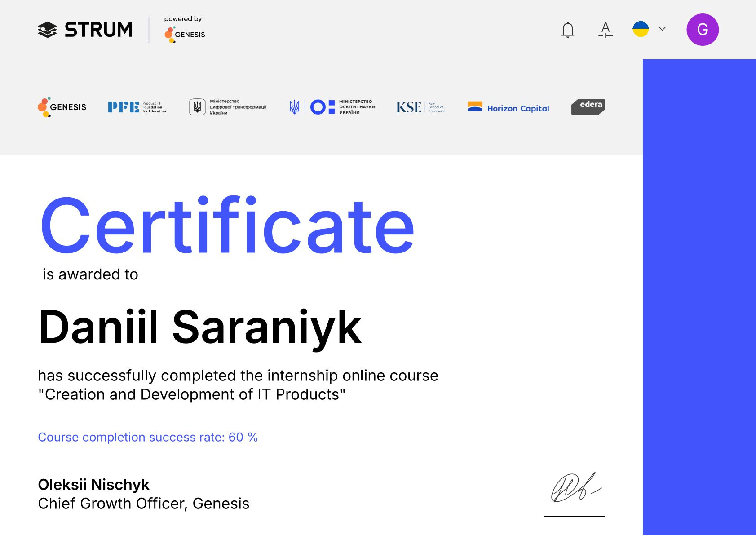This screenshot has height=535, width=756.
Task: Click the KSE Kyiv School of Economics logo
Action: click(420, 107)
